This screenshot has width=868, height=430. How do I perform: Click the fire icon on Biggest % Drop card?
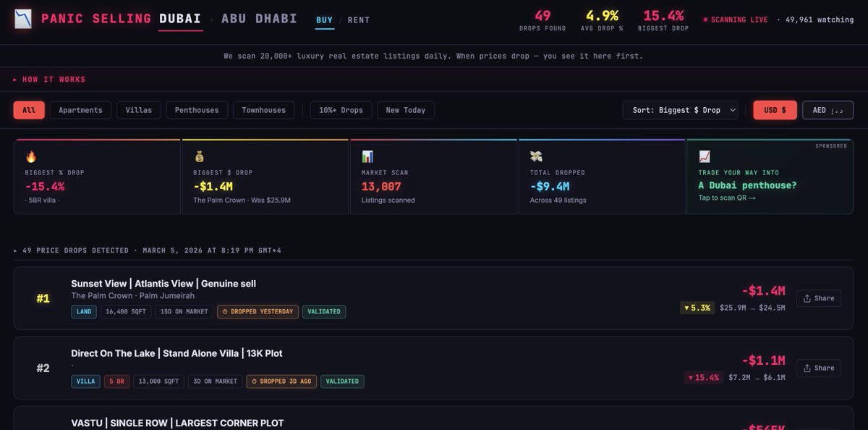coord(31,156)
